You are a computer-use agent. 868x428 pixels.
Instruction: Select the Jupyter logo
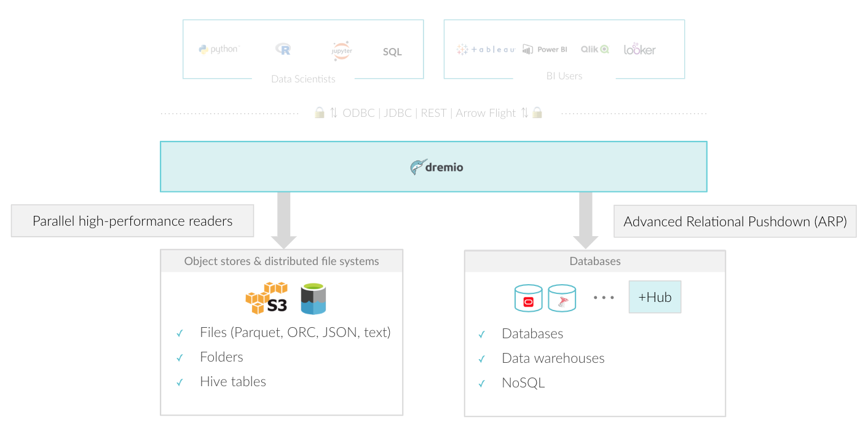pyautogui.click(x=341, y=50)
